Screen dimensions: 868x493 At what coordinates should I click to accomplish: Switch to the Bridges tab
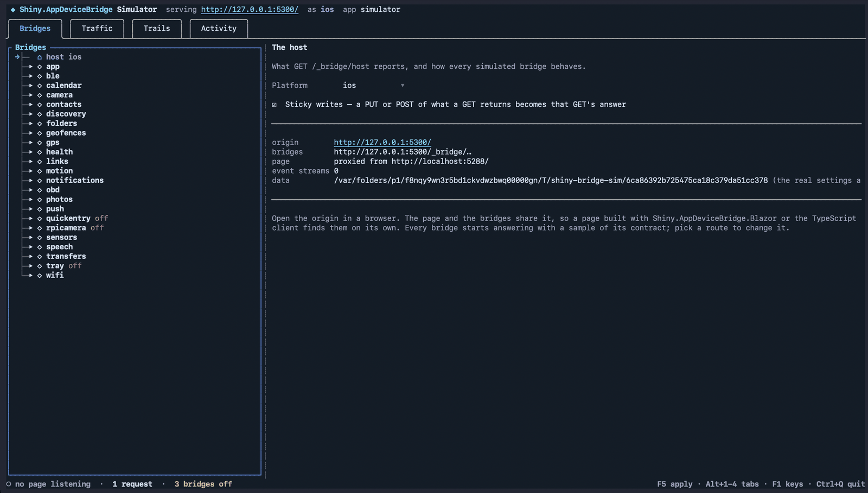pos(35,28)
